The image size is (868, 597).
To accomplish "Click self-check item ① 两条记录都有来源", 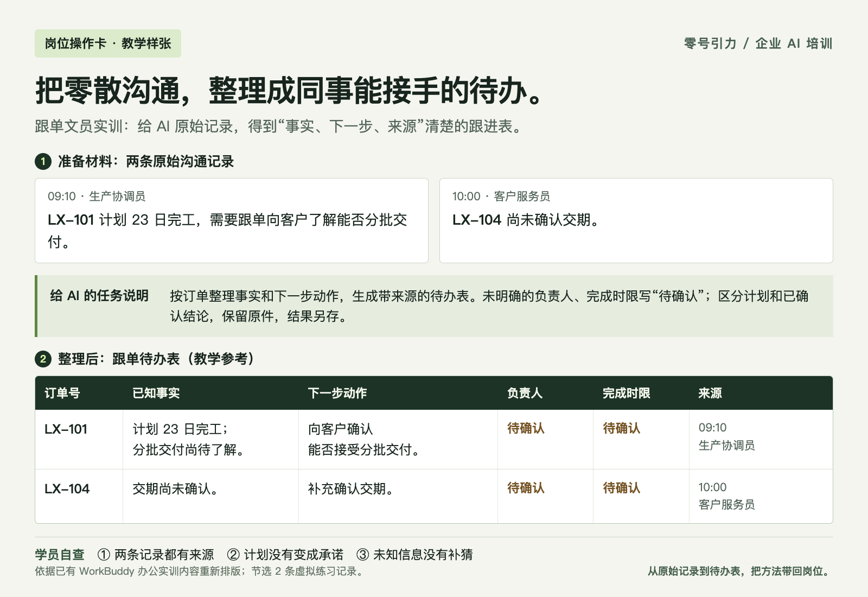I will click(x=156, y=555).
